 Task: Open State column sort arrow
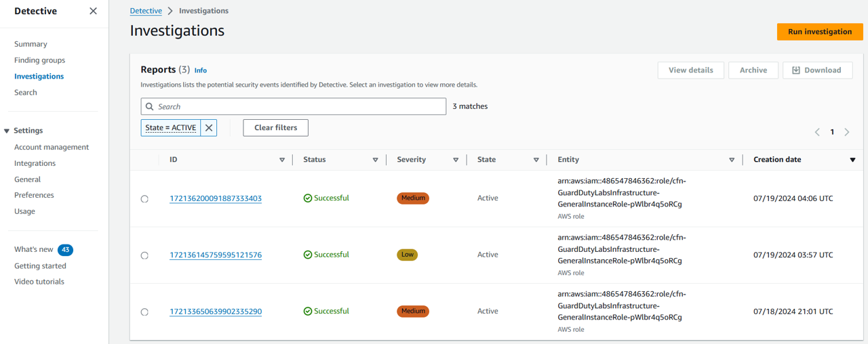point(536,160)
